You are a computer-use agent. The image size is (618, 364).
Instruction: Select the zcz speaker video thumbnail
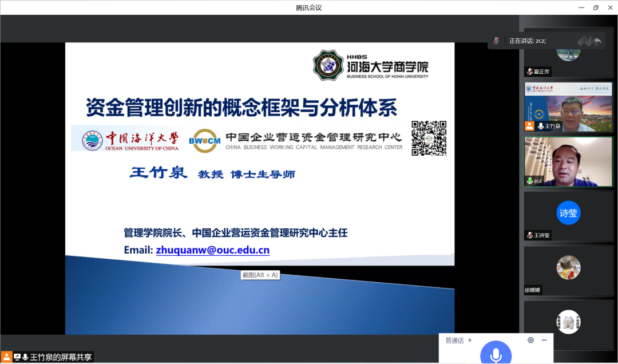[x=568, y=162]
